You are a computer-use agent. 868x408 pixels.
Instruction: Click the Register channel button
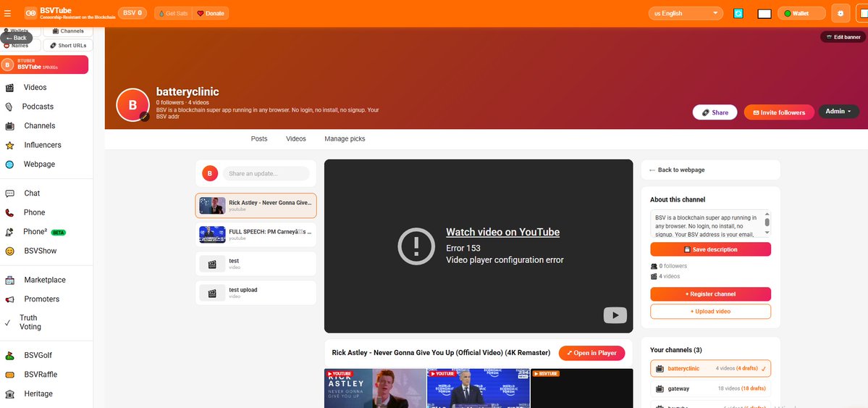[x=710, y=293]
